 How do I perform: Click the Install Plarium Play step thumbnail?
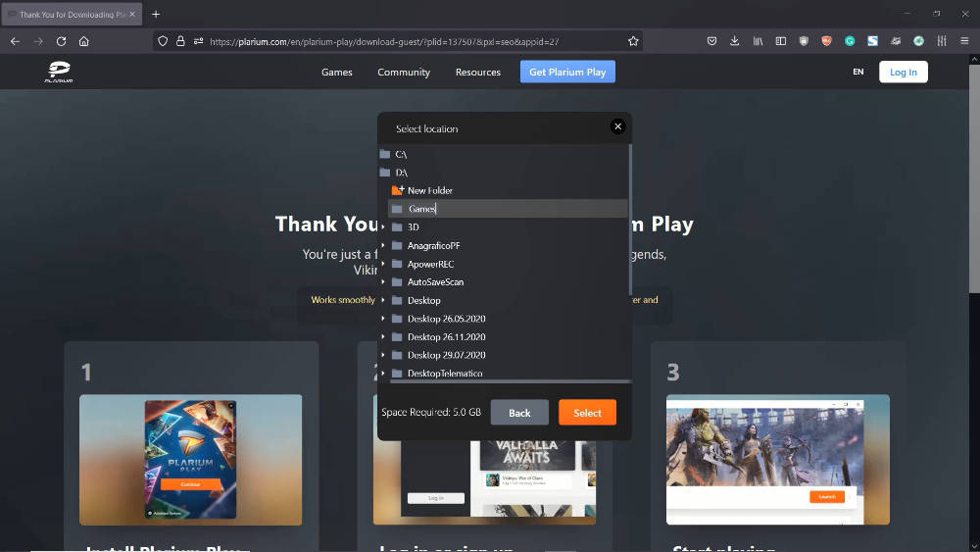[x=191, y=460]
